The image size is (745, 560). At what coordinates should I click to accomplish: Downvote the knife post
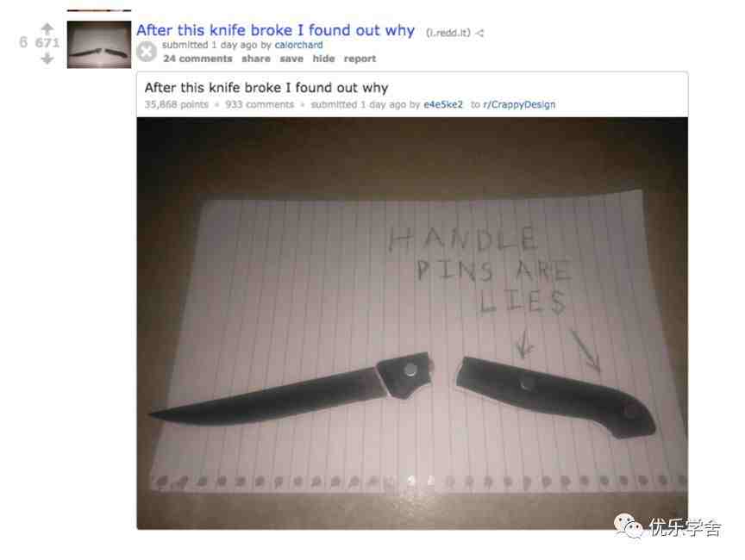click(47, 59)
